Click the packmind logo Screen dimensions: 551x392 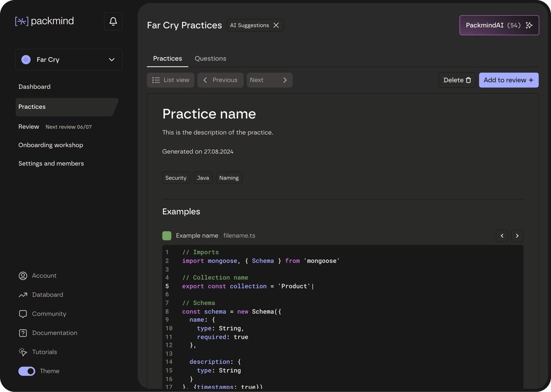point(44,21)
